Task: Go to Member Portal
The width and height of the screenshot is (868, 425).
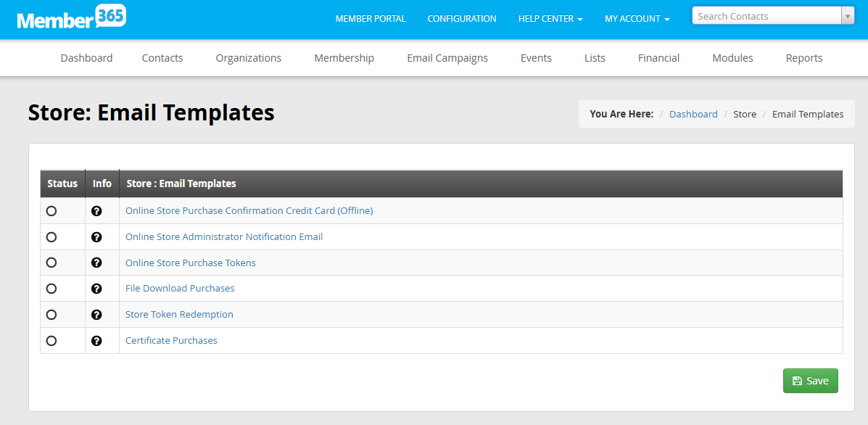Action: tap(371, 19)
